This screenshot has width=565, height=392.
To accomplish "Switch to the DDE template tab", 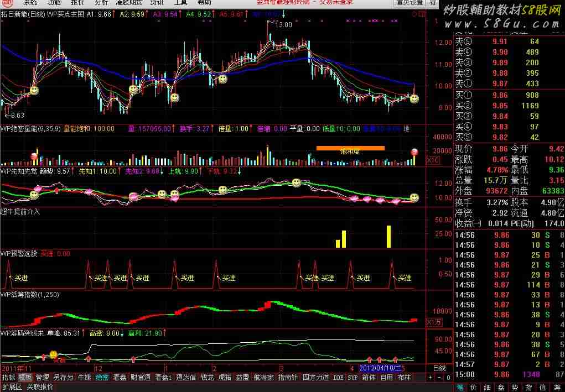I will tap(338, 377).
